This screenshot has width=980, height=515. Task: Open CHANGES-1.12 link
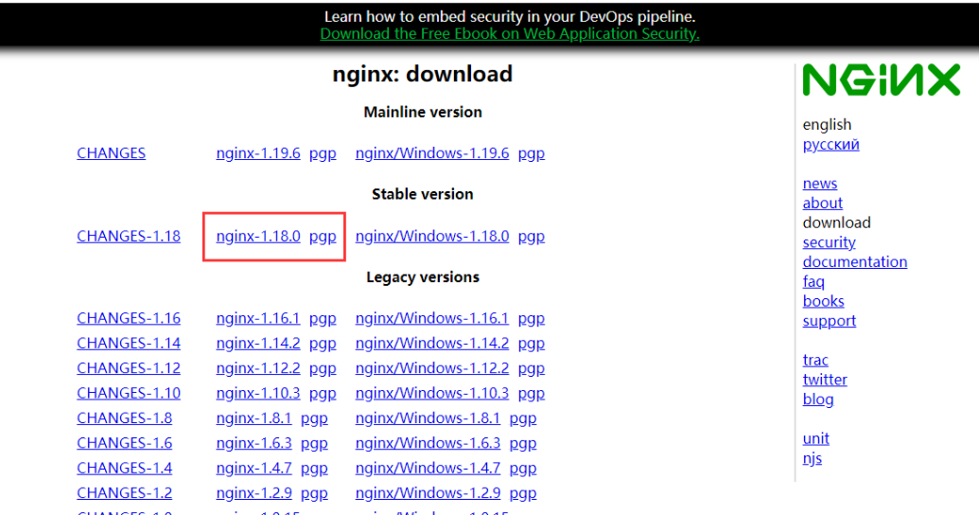(x=129, y=368)
